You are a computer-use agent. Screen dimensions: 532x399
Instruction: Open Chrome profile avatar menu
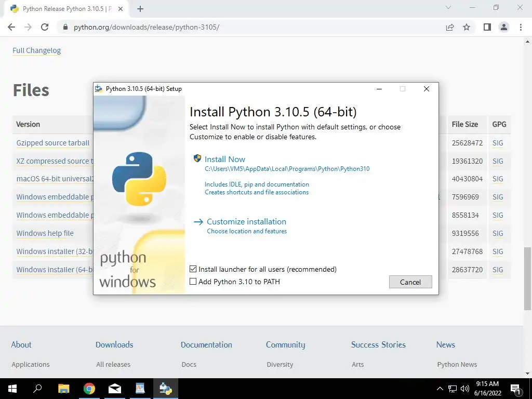tap(504, 27)
